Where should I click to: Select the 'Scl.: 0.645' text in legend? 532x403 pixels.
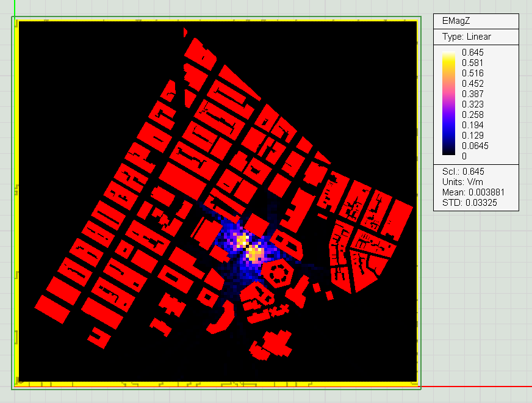click(462, 172)
